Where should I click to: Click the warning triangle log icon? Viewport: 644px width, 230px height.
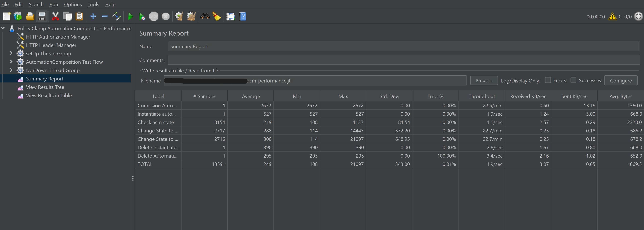[612, 16]
